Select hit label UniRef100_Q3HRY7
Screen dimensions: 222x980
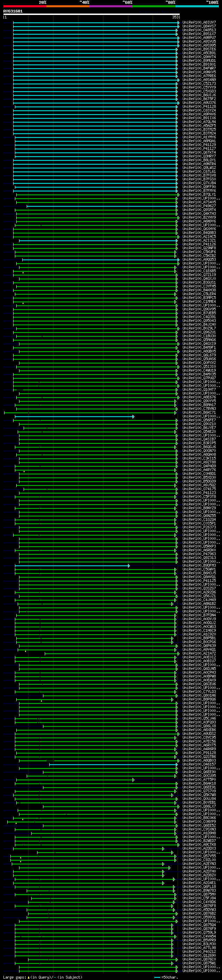pyautogui.click(x=199, y=156)
